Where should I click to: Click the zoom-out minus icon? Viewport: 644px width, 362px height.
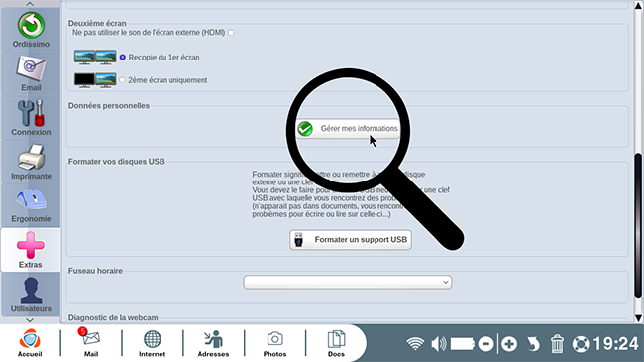coord(485,344)
